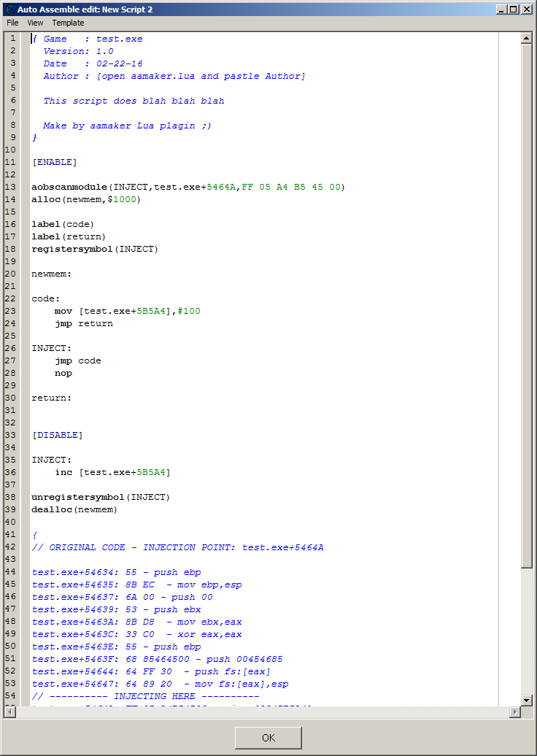537x756 pixels.
Task: Click the horizontal scrollbar right arrow
Action: click(515, 711)
